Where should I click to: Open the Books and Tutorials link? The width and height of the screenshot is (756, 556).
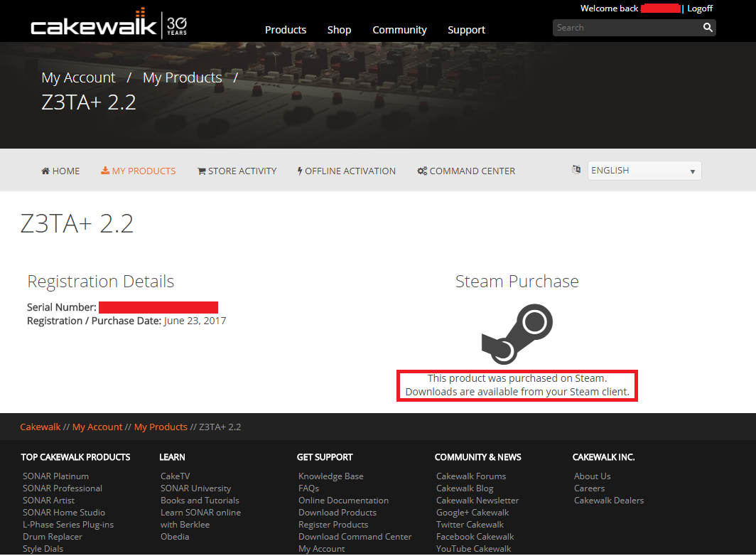click(200, 500)
